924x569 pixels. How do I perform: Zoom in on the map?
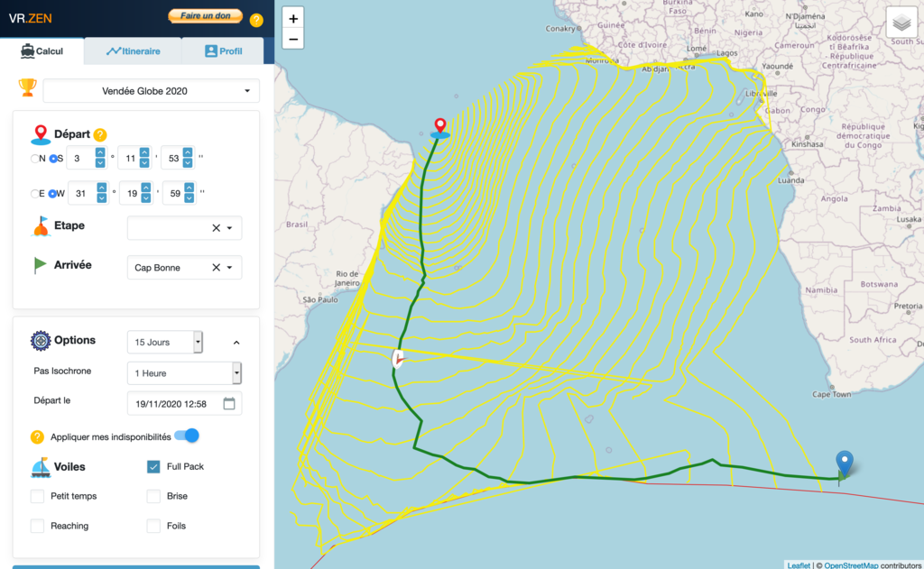(x=293, y=18)
